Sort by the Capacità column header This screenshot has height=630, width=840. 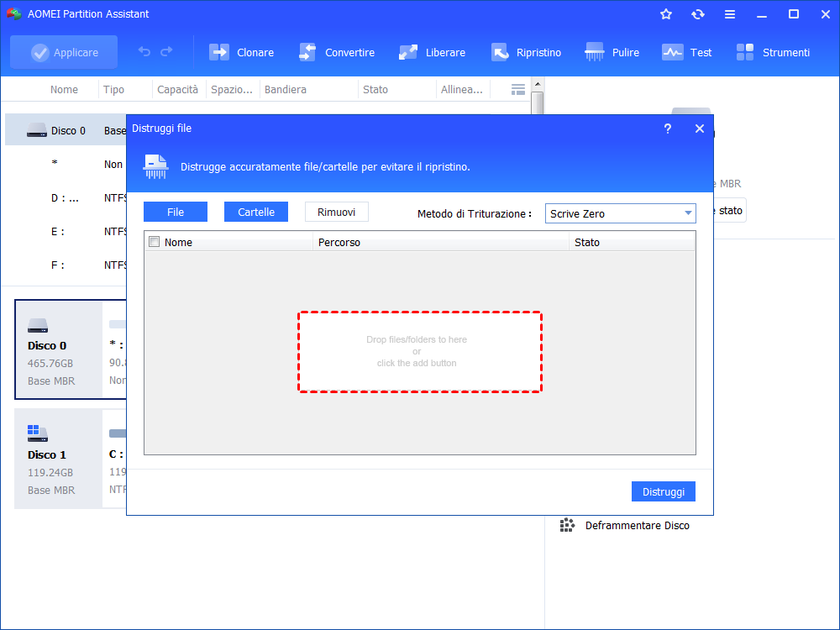point(178,90)
